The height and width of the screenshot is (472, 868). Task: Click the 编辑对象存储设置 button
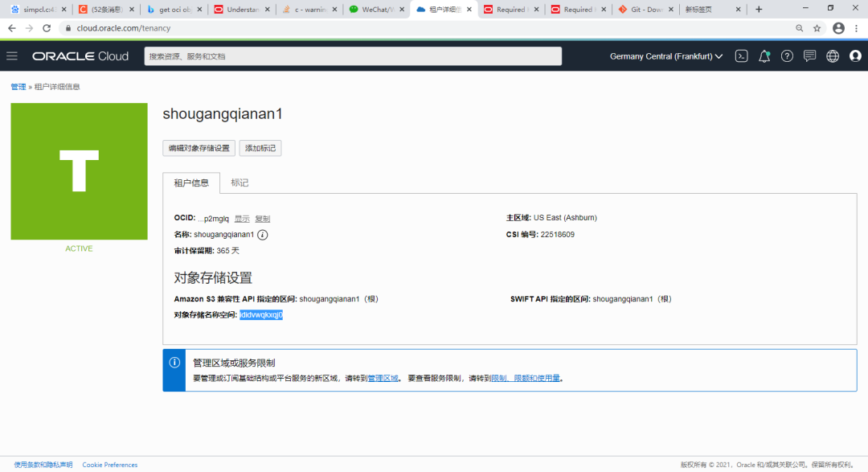click(199, 148)
